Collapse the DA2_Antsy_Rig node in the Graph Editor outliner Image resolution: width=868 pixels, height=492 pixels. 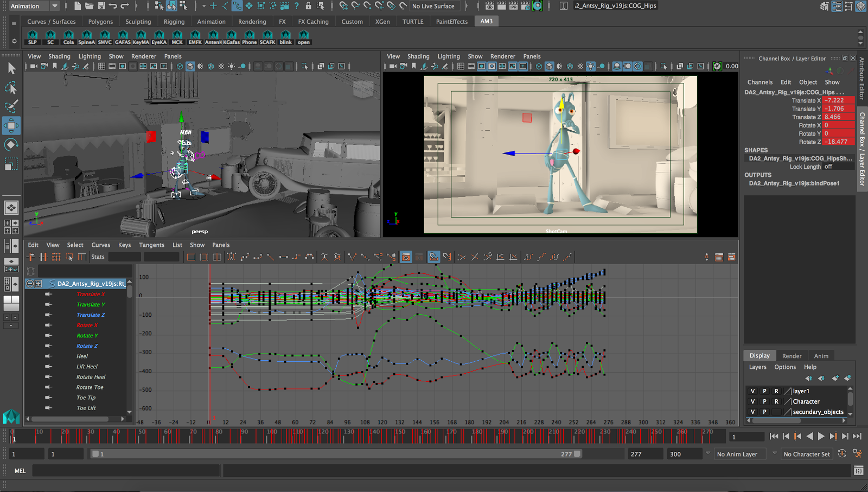click(30, 284)
